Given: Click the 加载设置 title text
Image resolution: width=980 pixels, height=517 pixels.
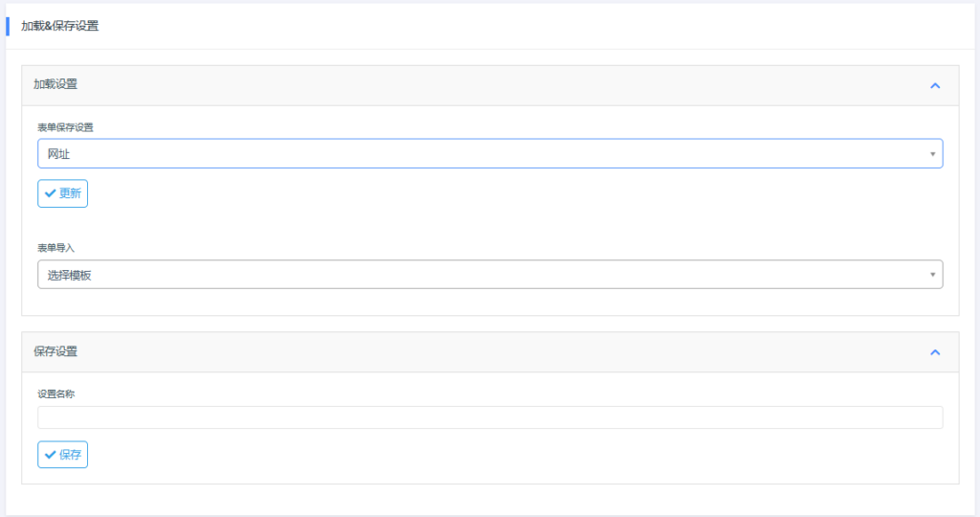Looking at the screenshot, I should [56, 84].
